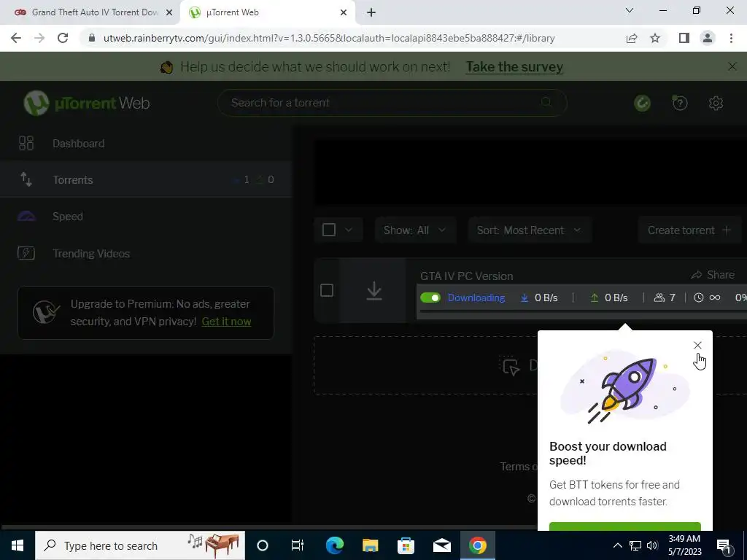Click the download speed 0 B/s arrow icon

tap(525, 297)
